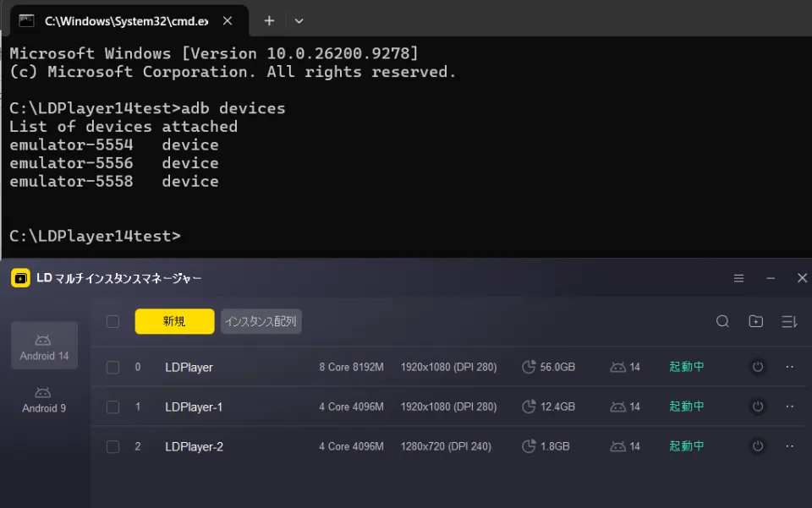812x508 pixels.
Task: Click the final C:\LDPlayer14test> prompt line
Action: coord(96,236)
